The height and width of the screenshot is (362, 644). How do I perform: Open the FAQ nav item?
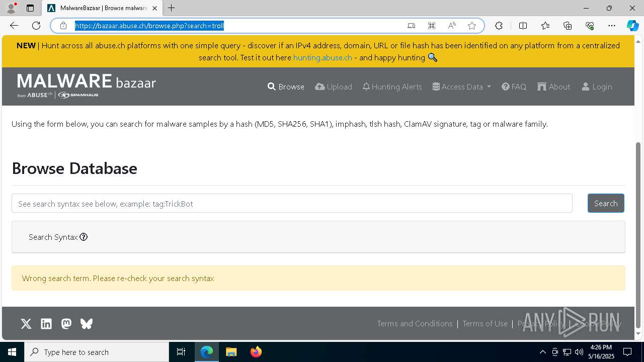[514, 87]
